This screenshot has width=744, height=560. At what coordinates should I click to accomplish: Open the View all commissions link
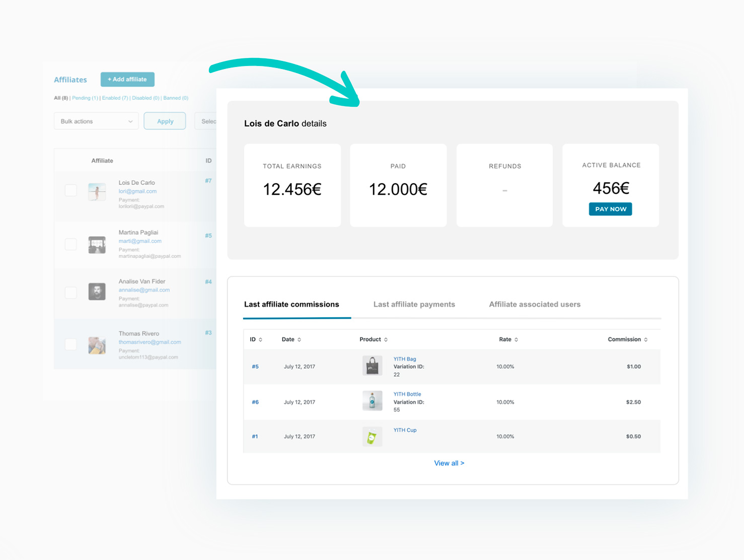coord(449,463)
